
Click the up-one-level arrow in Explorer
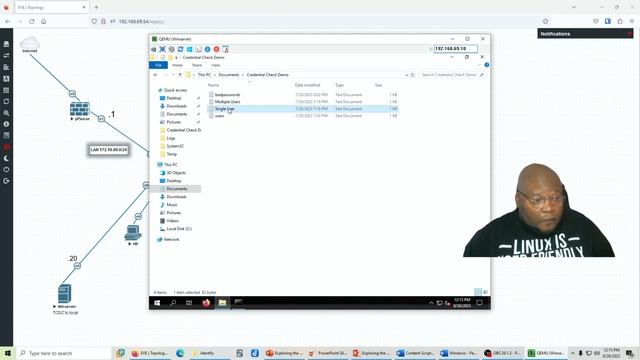click(x=180, y=75)
